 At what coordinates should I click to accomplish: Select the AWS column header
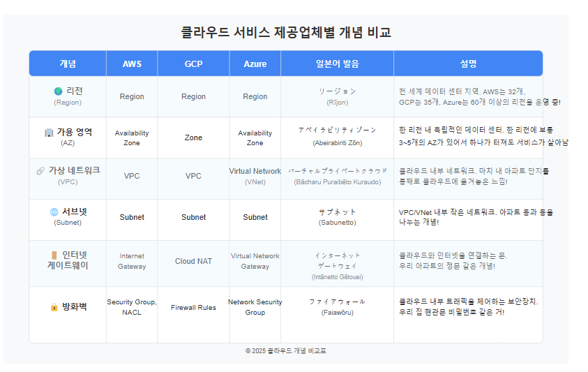[x=132, y=64]
